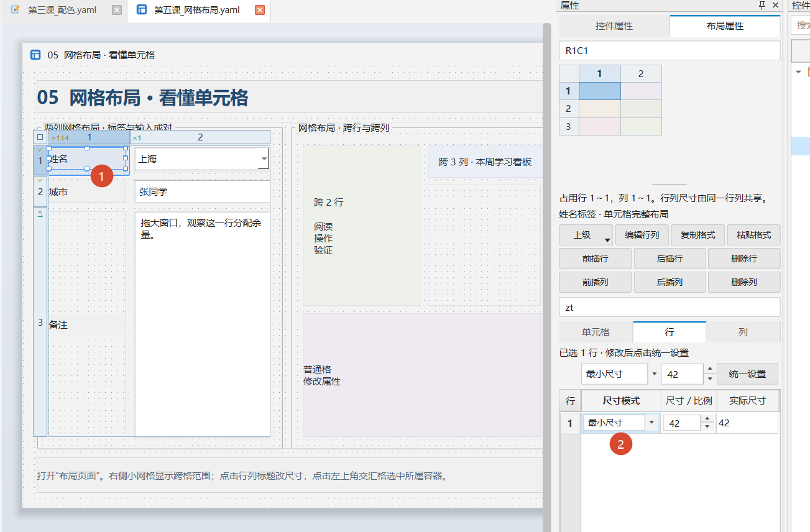Viewport: 810px width, 532px height.
Task: Close the 属性 panel
Action: [x=776, y=5]
